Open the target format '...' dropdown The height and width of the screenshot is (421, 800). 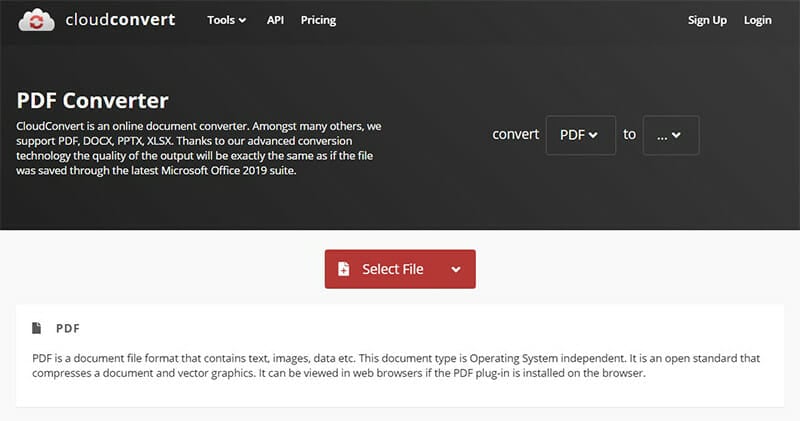pyautogui.click(x=671, y=135)
